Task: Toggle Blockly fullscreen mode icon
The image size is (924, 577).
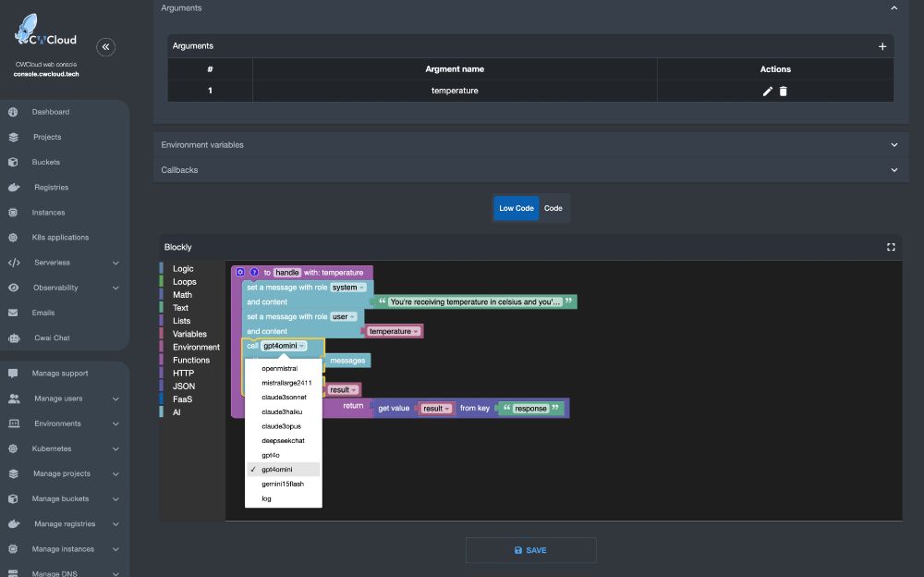Action: coord(891,247)
